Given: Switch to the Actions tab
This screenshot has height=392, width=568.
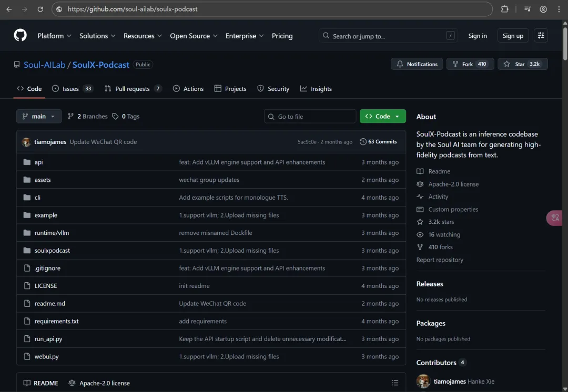Looking at the screenshot, I should [188, 89].
